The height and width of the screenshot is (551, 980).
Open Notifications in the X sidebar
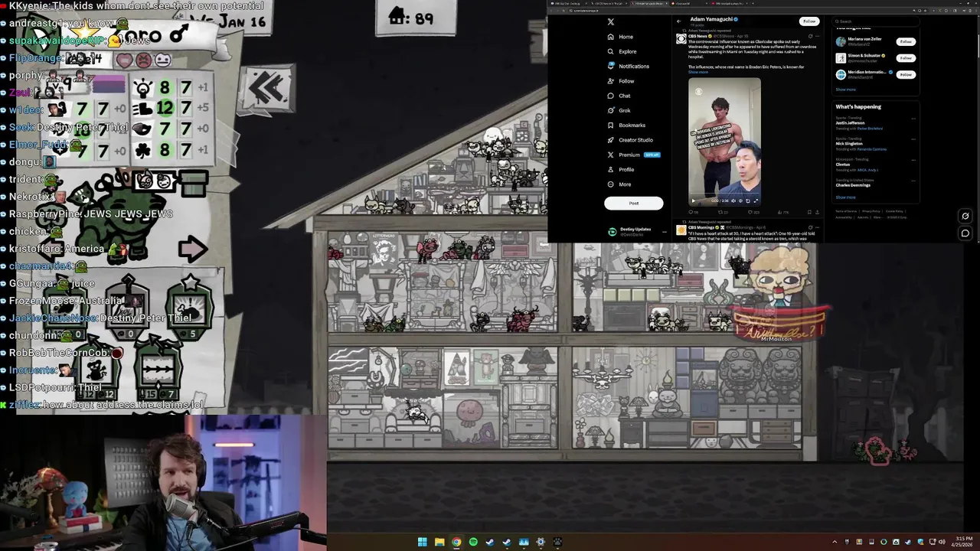click(x=628, y=66)
